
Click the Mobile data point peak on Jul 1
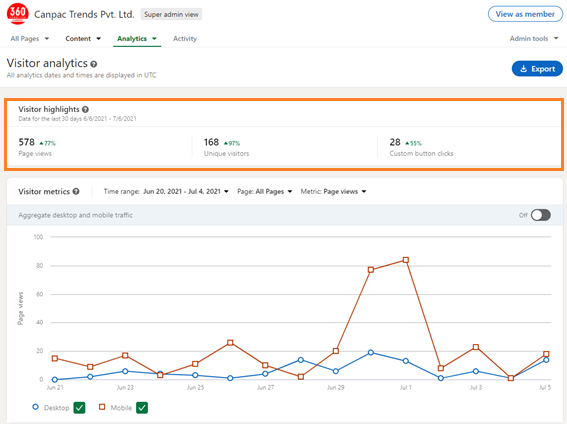click(406, 260)
